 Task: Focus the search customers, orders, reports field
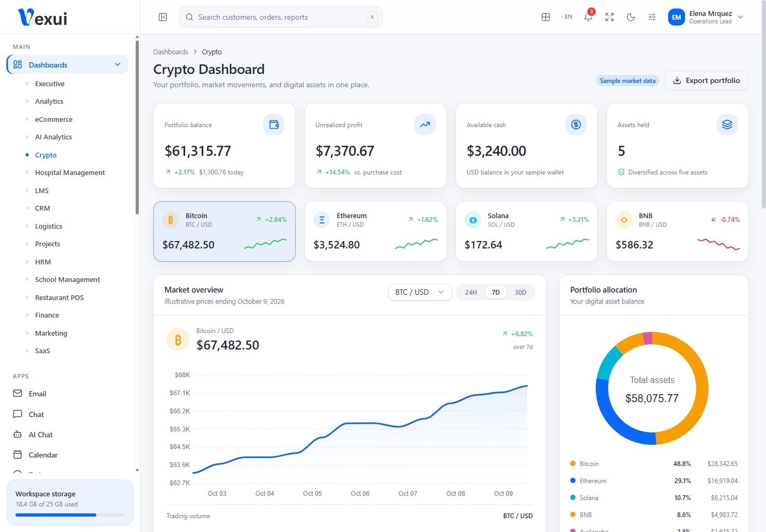click(x=281, y=17)
